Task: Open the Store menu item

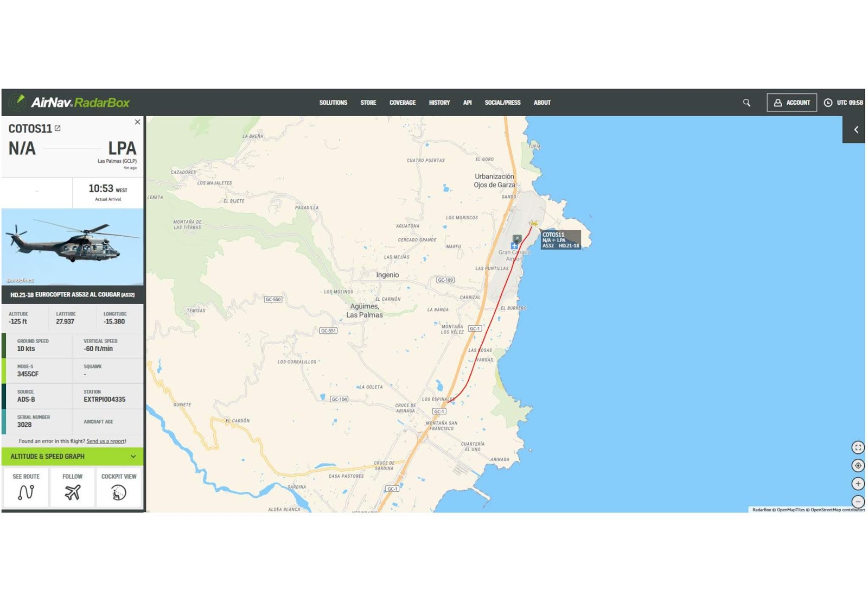Action: click(x=368, y=103)
